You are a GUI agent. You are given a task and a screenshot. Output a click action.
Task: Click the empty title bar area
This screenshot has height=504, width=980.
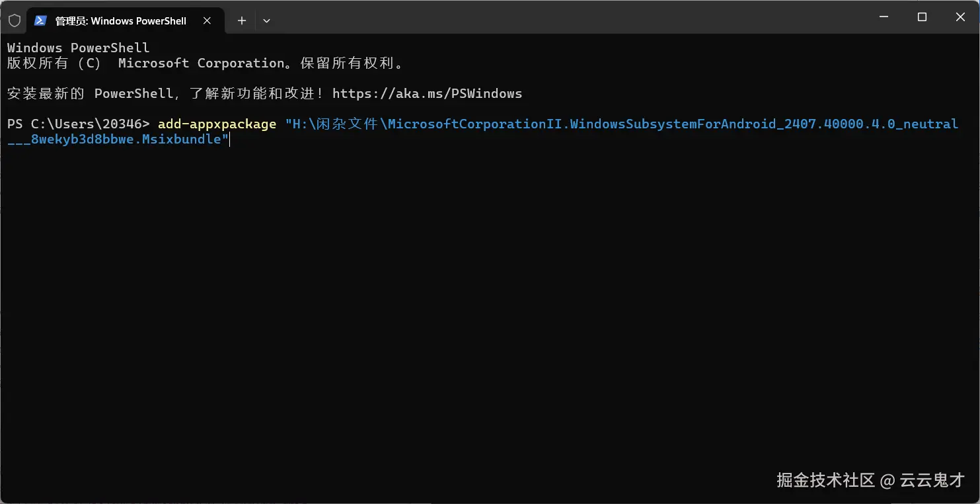point(562,17)
